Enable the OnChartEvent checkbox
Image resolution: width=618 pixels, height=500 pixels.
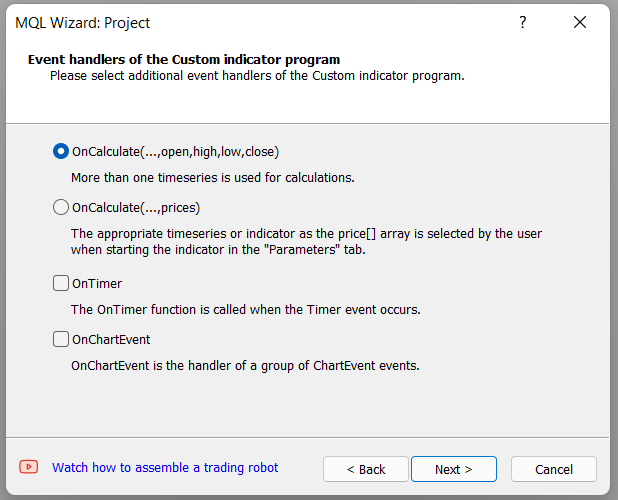click(x=61, y=339)
